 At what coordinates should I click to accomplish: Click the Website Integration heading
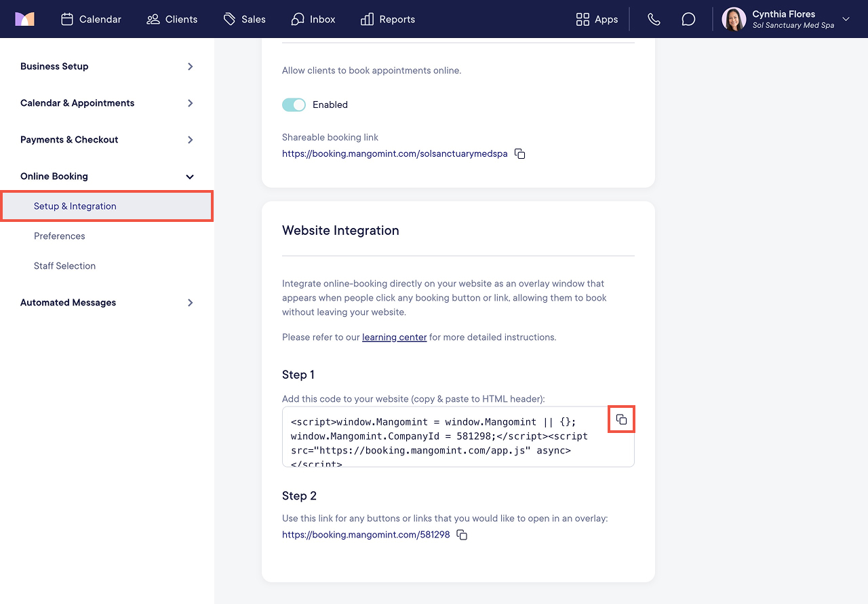pos(340,231)
